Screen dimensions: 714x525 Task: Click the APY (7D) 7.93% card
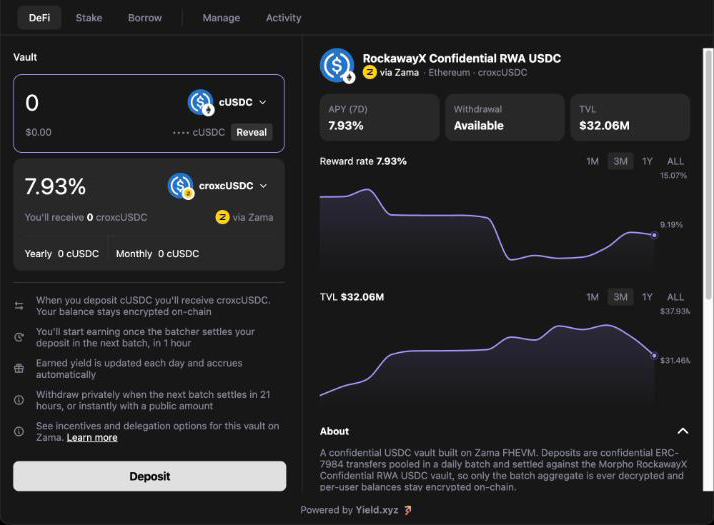pos(380,117)
